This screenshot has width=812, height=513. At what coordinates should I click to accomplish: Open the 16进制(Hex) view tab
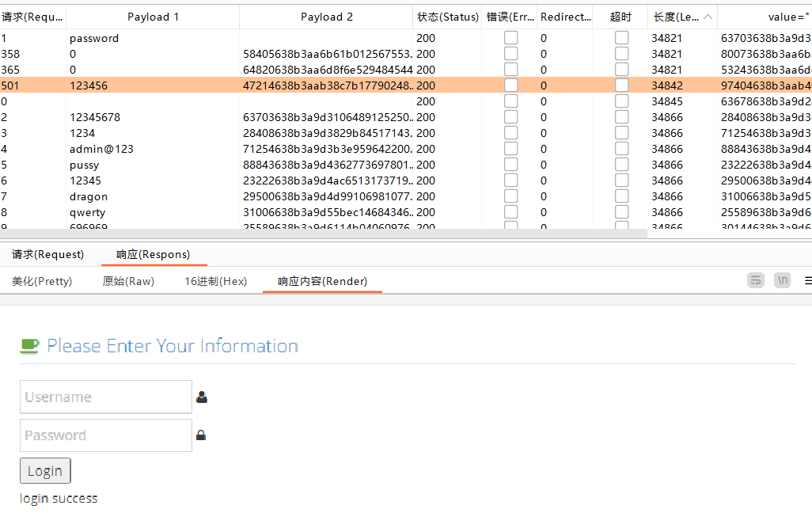pos(215,281)
